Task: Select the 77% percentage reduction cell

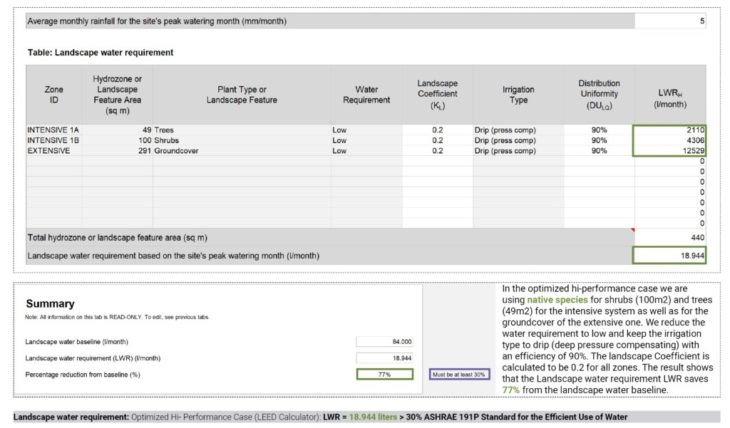Action: point(384,374)
